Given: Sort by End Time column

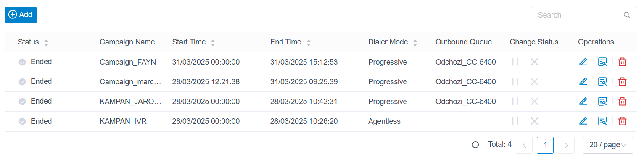Looking at the screenshot, I should [309, 42].
